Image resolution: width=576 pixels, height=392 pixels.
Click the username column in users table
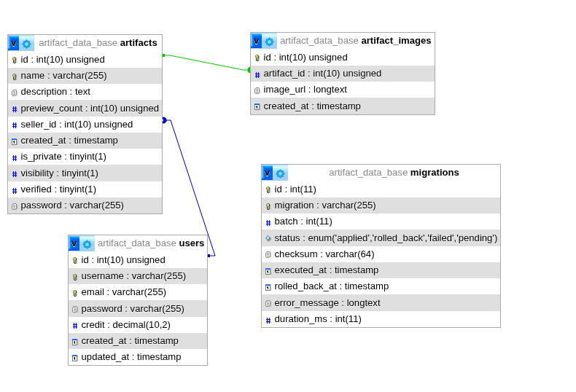tap(133, 276)
